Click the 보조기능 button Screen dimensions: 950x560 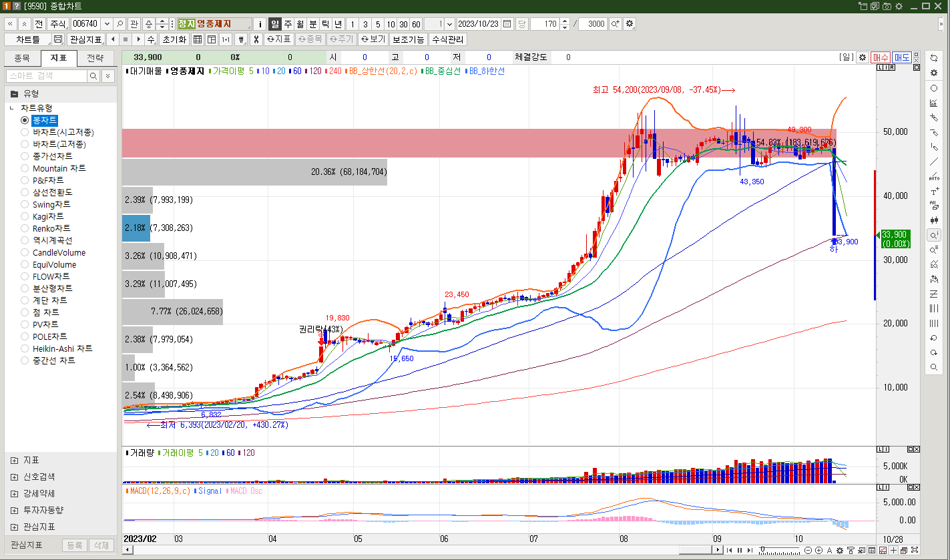409,39
